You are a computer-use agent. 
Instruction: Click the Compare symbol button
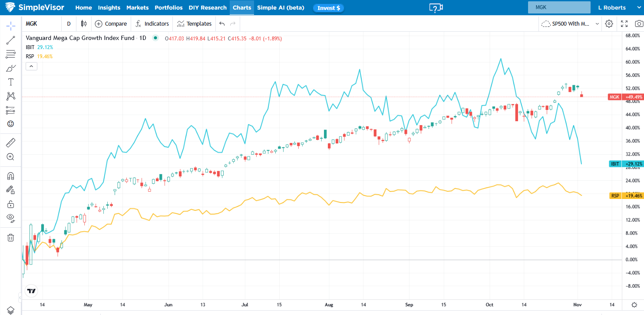[111, 24]
